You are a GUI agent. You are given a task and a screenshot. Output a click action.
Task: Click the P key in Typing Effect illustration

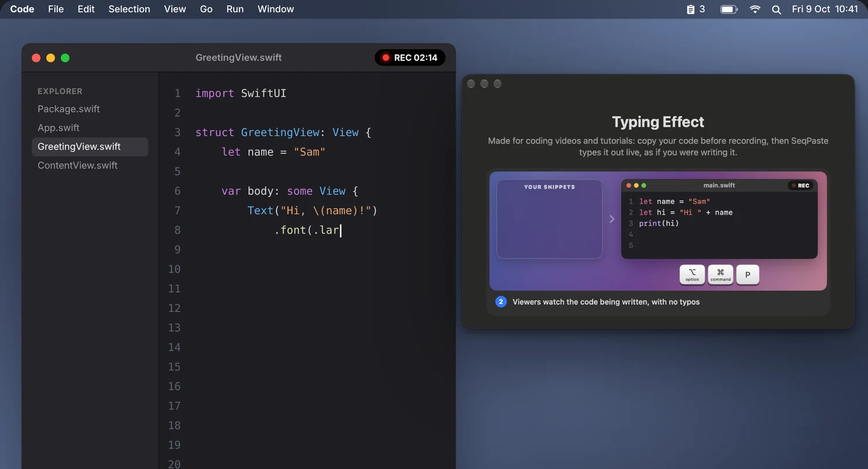tap(748, 274)
